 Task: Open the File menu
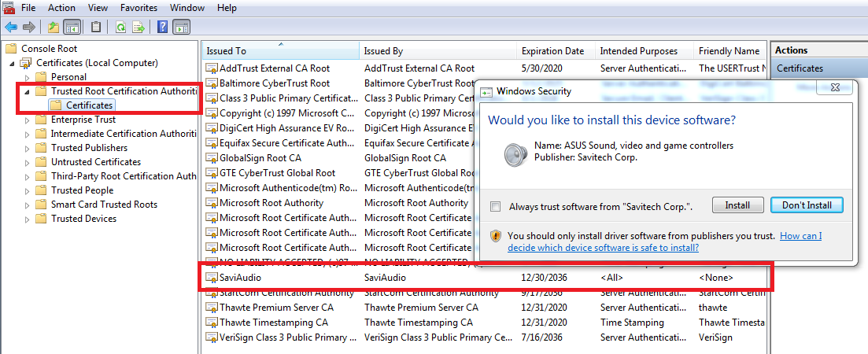coord(28,8)
